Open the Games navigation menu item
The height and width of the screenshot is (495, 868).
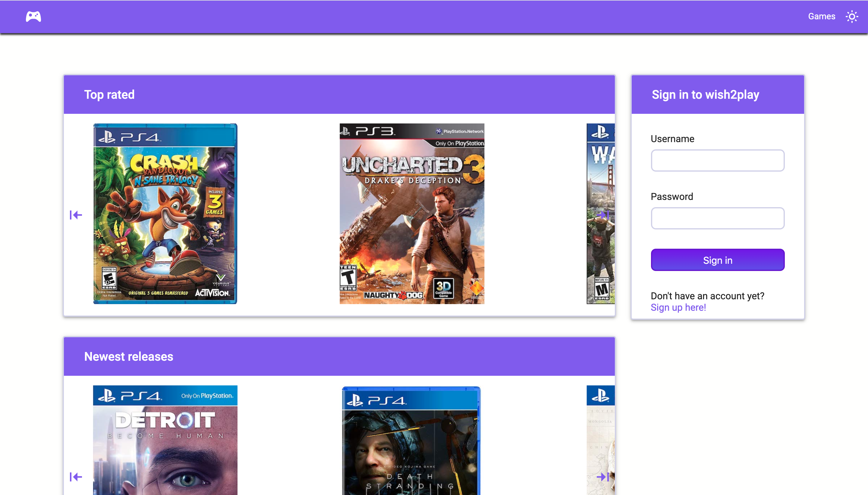tap(821, 16)
